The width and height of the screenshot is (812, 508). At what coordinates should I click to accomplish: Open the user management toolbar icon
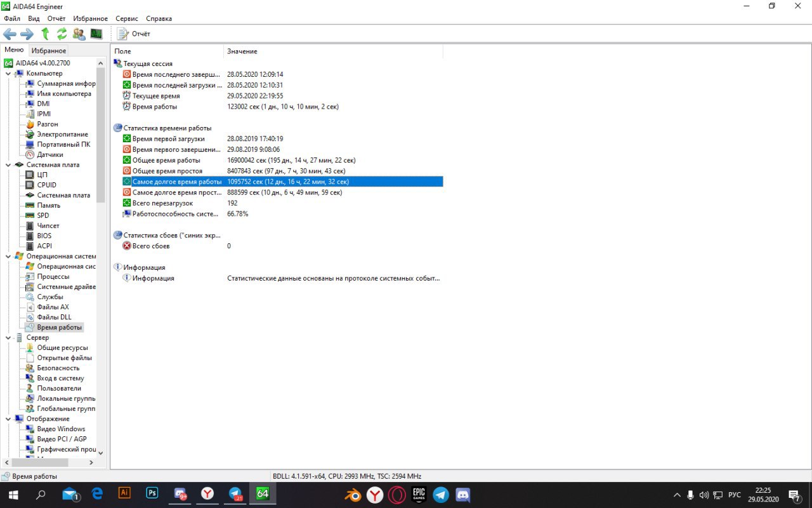click(x=79, y=34)
